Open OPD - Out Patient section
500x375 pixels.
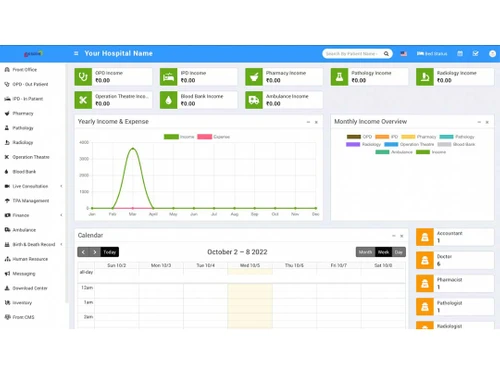(x=26, y=84)
